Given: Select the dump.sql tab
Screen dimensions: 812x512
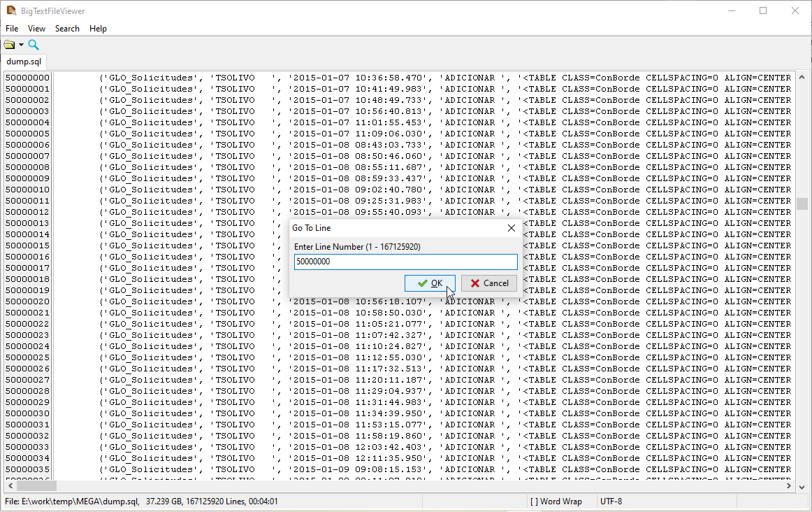Looking at the screenshot, I should click(x=24, y=62).
